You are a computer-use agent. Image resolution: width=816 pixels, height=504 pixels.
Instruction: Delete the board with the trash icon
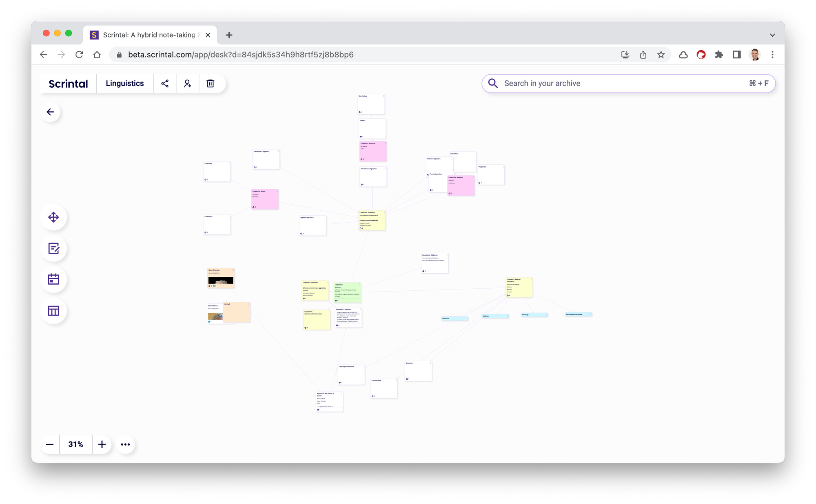[x=211, y=83]
